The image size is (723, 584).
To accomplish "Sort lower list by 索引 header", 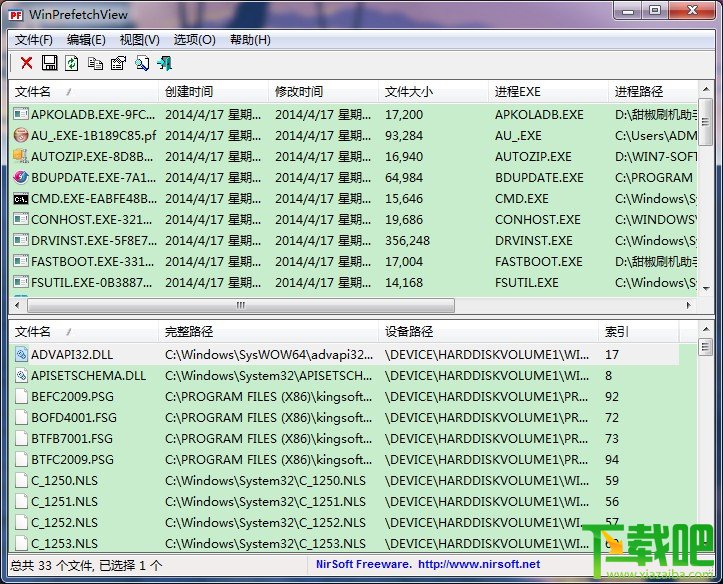I will pyautogui.click(x=639, y=331).
